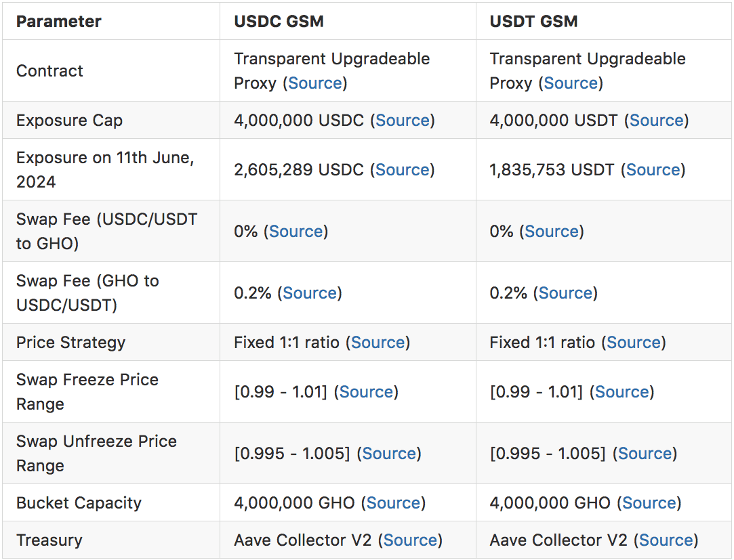Open USDC GSM Contract Source link
The image size is (734, 560).
(315, 83)
